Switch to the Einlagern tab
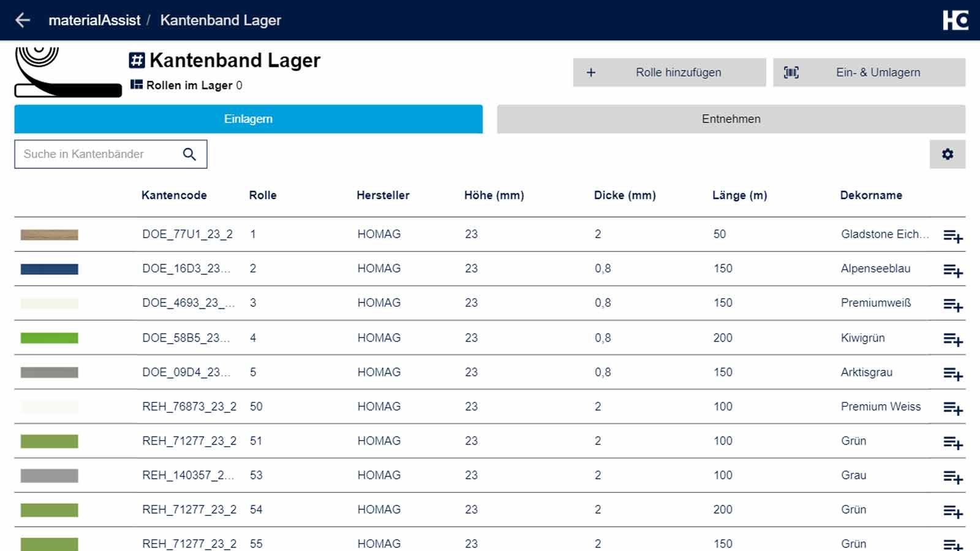The height and width of the screenshot is (551, 980). tap(248, 119)
